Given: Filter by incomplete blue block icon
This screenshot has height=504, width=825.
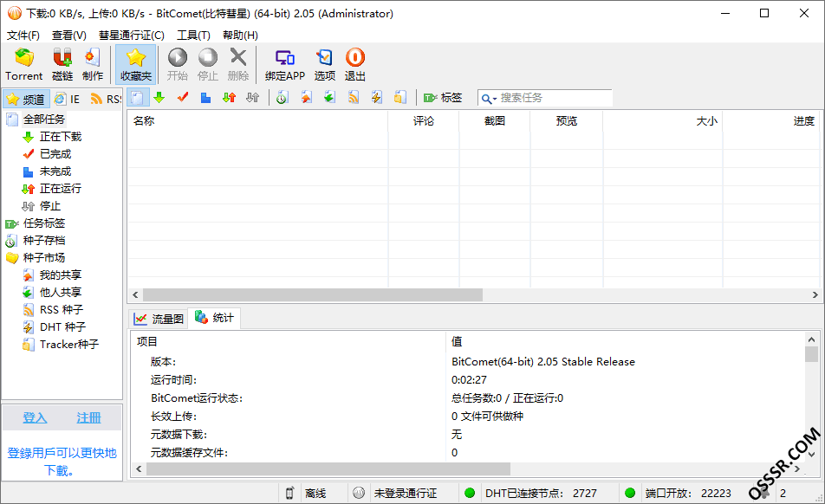Looking at the screenshot, I should [205, 98].
